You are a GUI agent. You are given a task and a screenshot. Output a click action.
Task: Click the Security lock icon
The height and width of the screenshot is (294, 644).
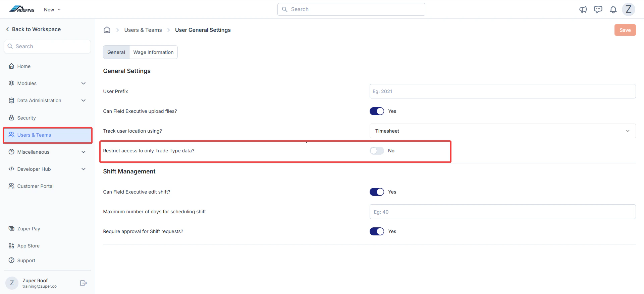[11, 118]
